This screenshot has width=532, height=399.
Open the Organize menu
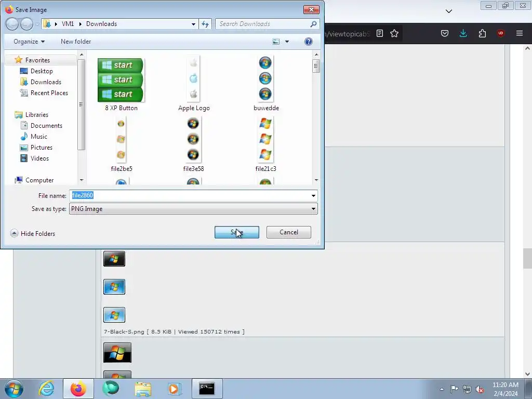pyautogui.click(x=29, y=42)
